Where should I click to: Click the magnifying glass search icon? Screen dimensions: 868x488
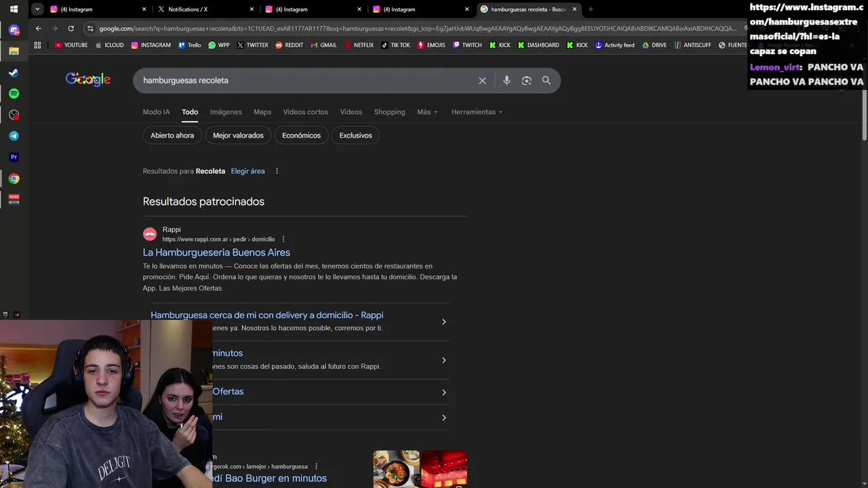tap(546, 81)
